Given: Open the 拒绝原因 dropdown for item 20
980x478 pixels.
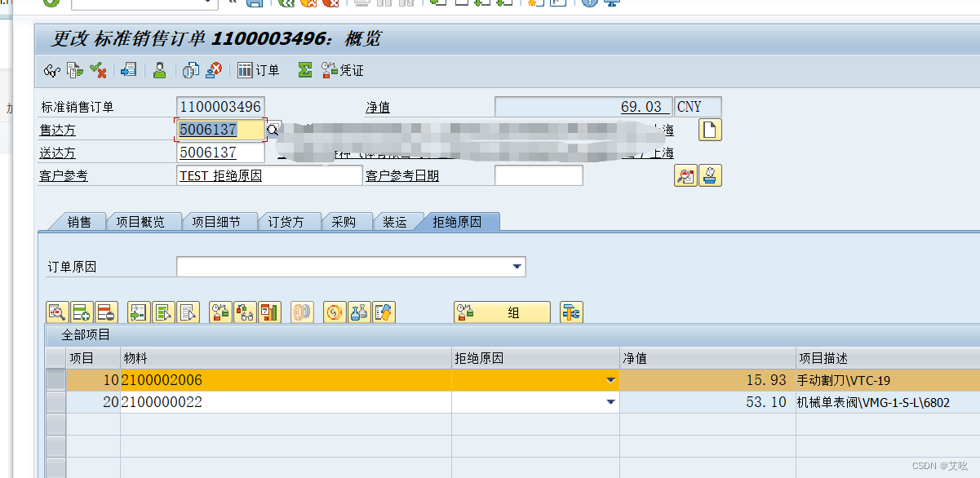Looking at the screenshot, I should coord(610,401).
